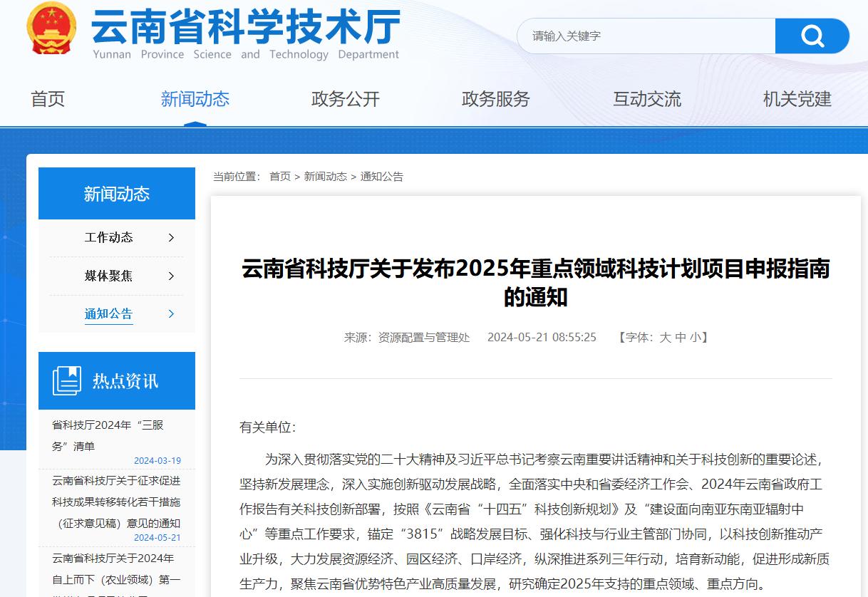The width and height of the screenshot is (868, 597).
Task: Open the 首页 navigation tab
Action: coord(48,99)
